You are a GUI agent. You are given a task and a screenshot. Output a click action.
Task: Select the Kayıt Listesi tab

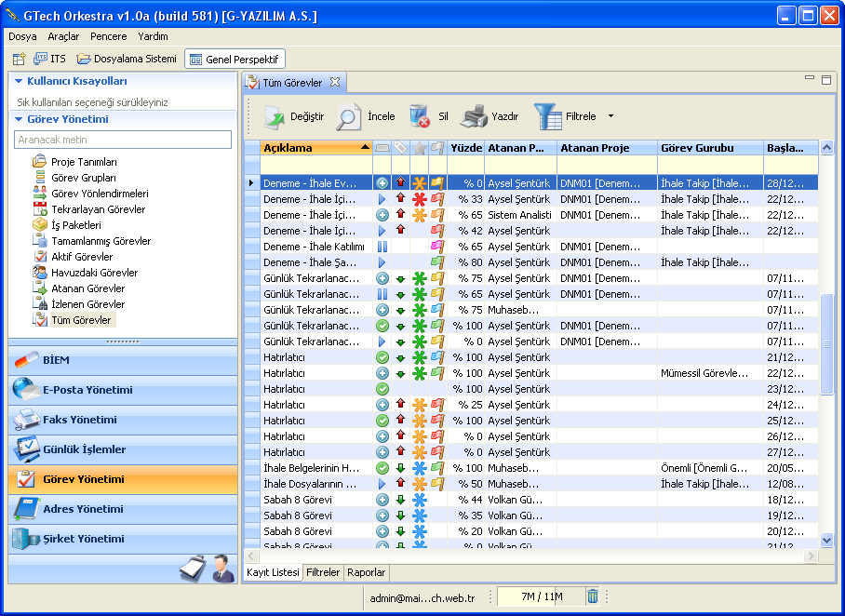pyautogui.click(x=273, y=572)
